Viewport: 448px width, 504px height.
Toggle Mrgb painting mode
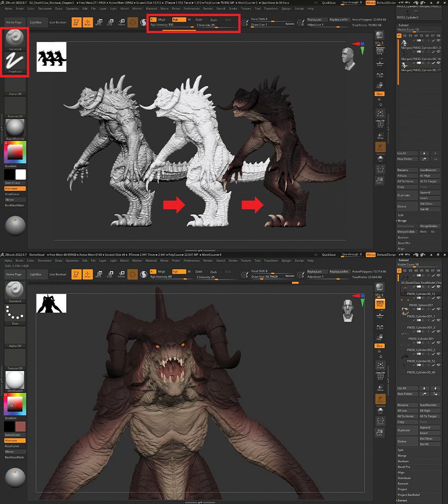tap(161, 20)
